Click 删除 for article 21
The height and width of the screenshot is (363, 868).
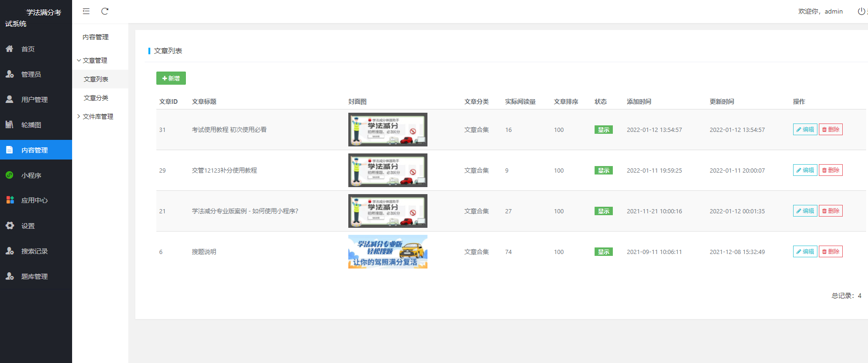[x=831, y=211]
